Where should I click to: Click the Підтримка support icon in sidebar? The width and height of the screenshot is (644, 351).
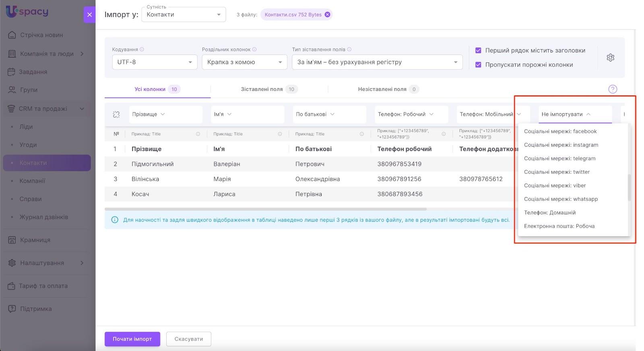[12, 309]
